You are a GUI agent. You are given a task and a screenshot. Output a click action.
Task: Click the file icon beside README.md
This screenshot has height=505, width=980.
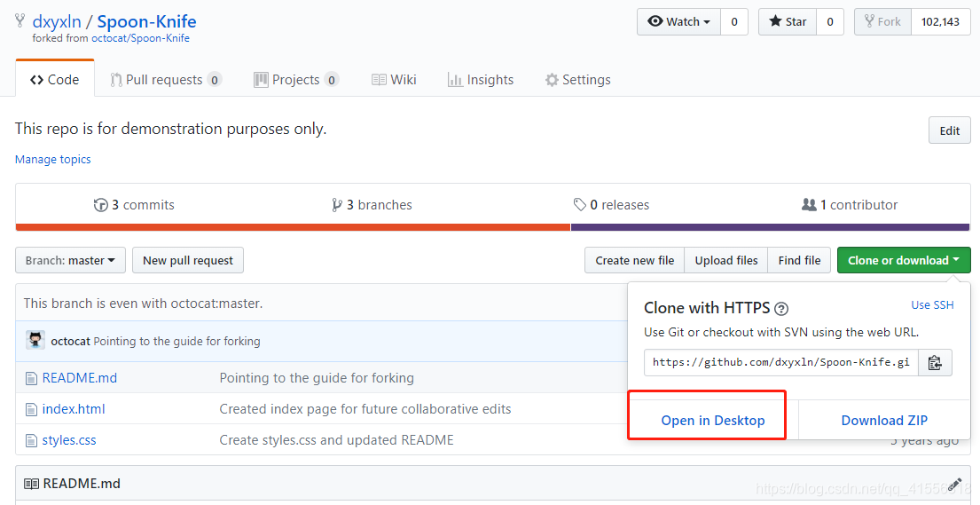pos(31,379)
